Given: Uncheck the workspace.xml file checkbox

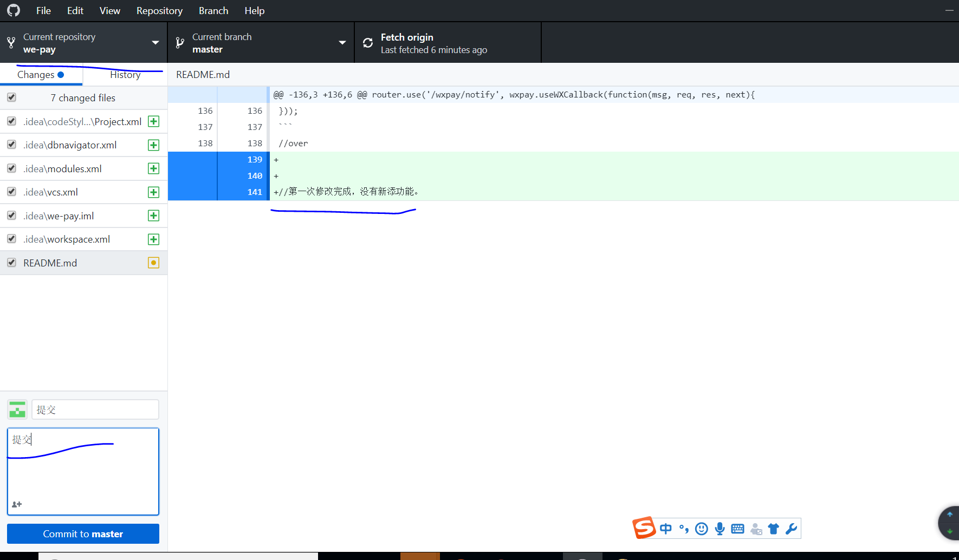Looking at the screenshot, I should pos(11,239).
